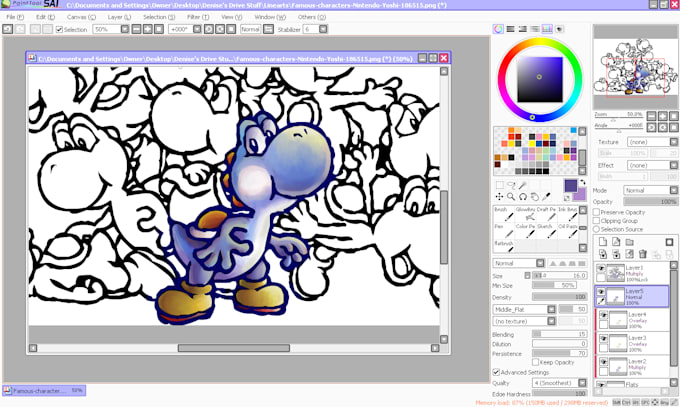The height and width of the screenshot is (407, 680).
Task: Choose the Sketch tool preset
Action: 546,231
